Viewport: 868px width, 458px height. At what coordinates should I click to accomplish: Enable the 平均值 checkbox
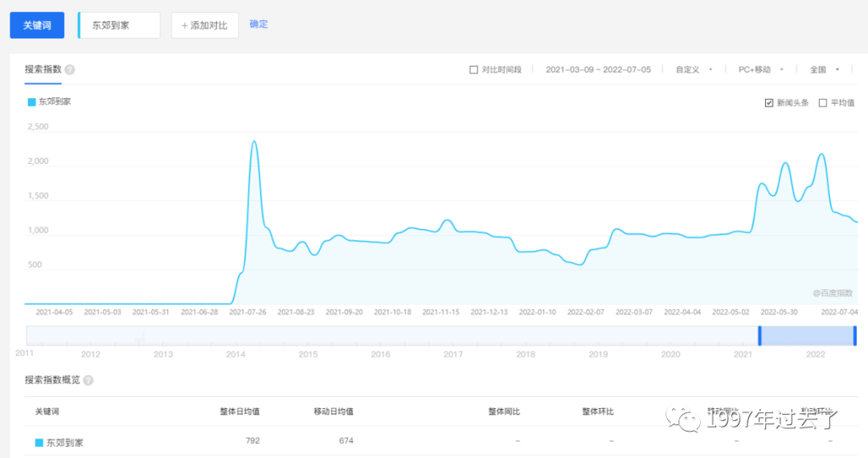823,103
